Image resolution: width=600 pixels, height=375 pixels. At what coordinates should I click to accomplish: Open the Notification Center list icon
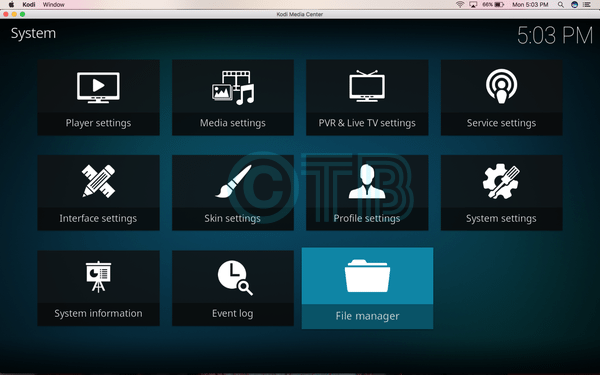[x=587, y=5]
